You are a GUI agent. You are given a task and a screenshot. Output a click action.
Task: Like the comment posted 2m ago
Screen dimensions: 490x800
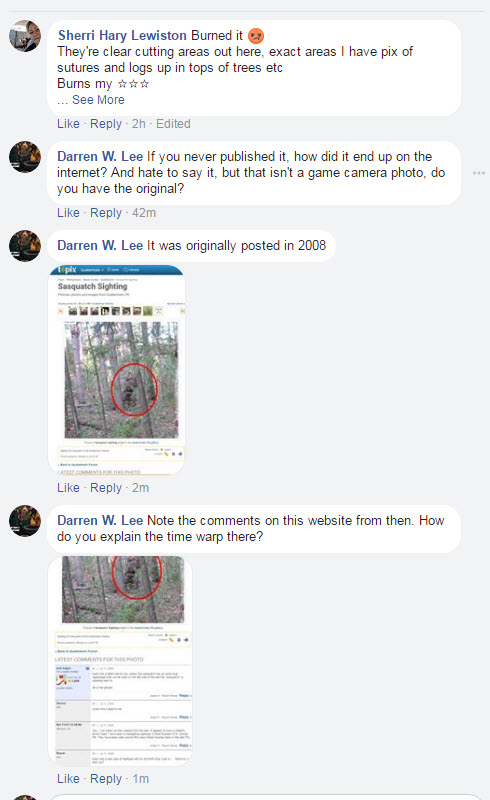coord(68,488)
